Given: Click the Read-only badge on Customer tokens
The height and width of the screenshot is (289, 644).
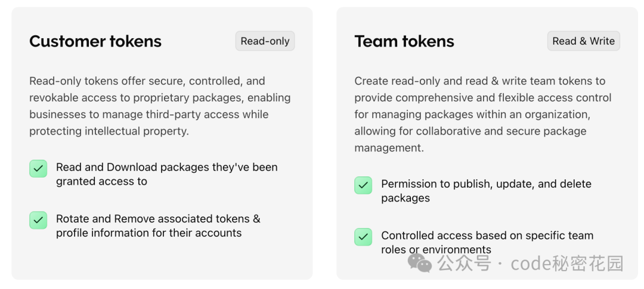Looking at the screenshot, I should (x=265, y=41).
